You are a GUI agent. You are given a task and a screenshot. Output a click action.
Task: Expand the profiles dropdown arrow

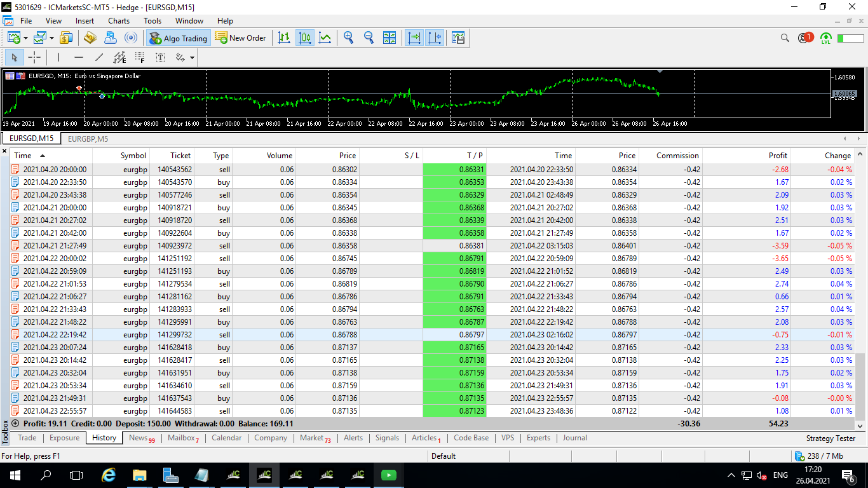point(51,39)
